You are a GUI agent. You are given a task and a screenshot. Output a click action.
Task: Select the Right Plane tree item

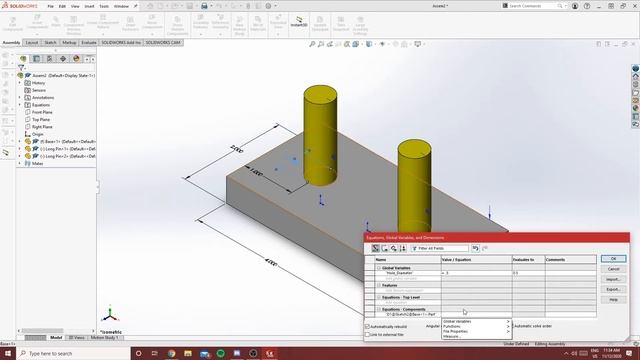pos(42,127)
